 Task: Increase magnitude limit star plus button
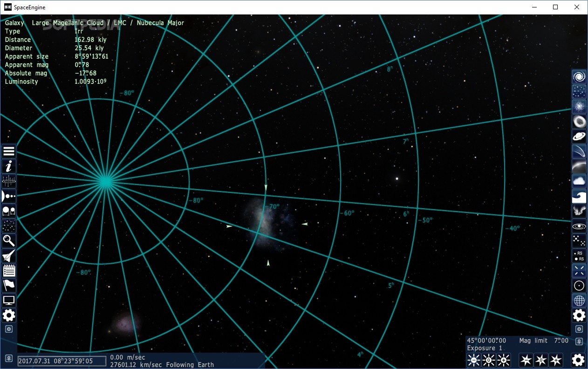[x=556, y=360]
